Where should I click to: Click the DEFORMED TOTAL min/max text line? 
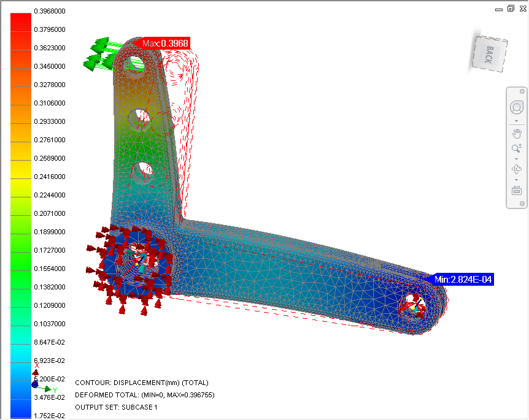[x=145, y=395]
